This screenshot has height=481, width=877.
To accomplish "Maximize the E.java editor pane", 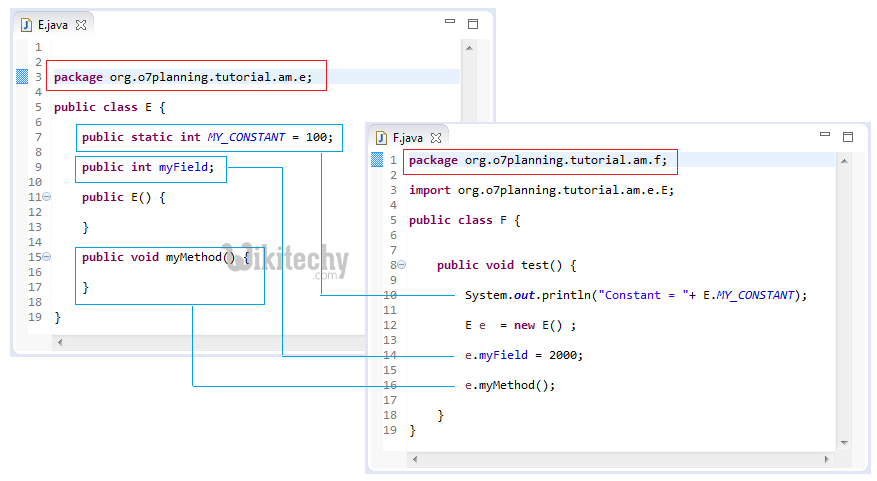I will pos(472,24).
